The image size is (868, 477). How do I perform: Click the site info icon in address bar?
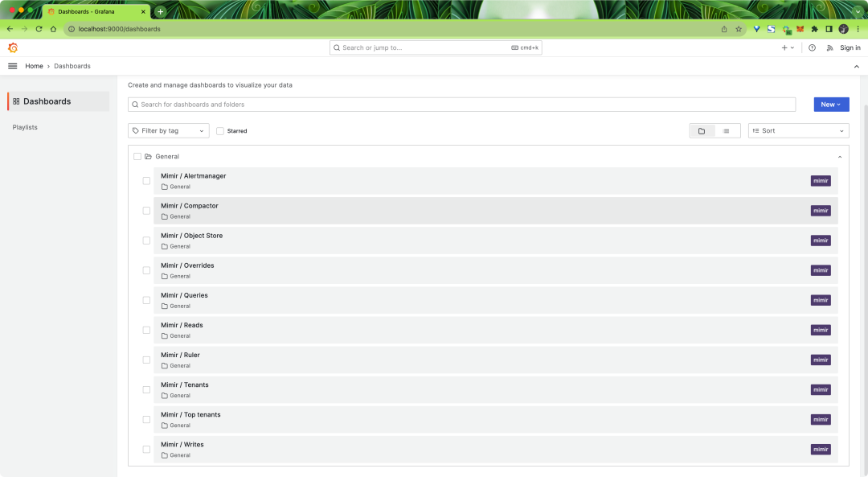pos(71,29)
